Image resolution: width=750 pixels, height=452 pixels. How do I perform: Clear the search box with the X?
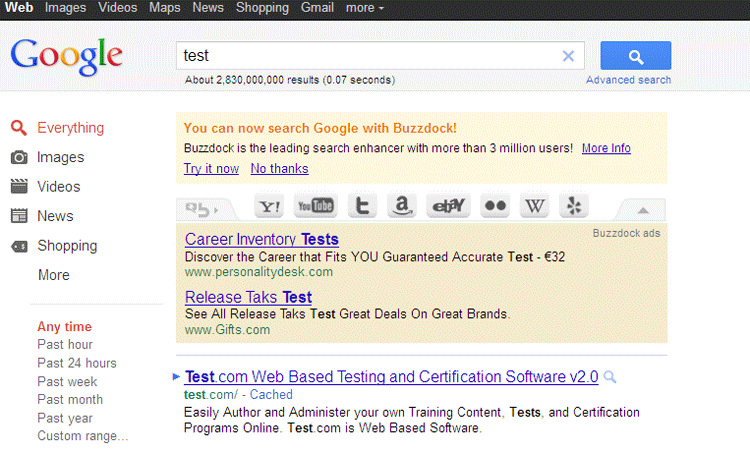[x=568, y=56]
